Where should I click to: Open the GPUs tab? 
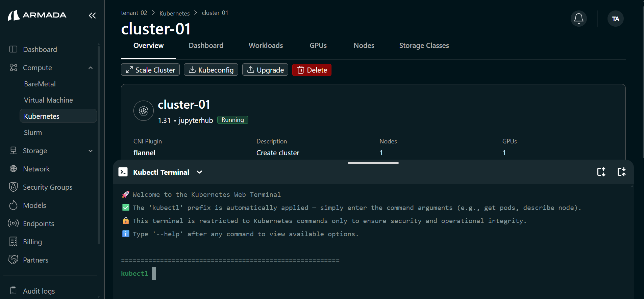(x=318, y=46)
